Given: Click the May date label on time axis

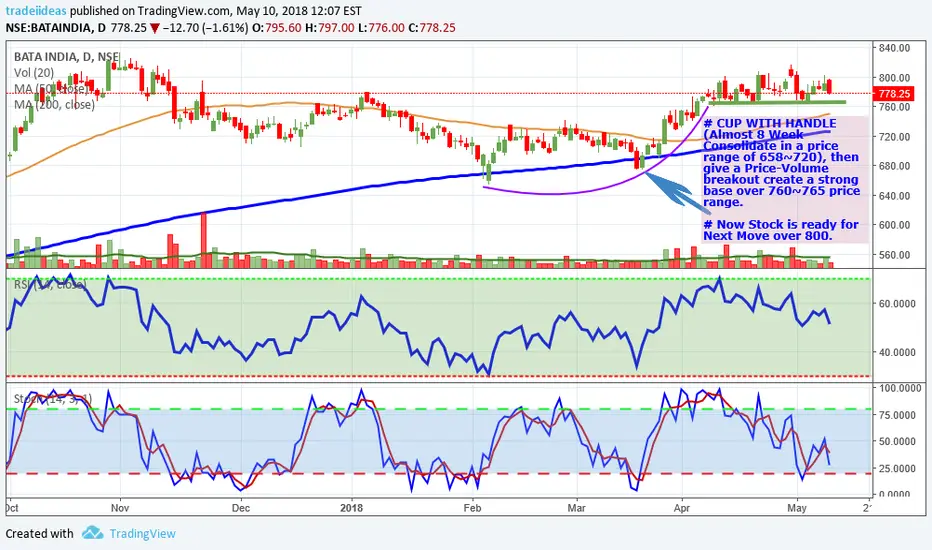Looking at the screenshot, I should [x=796, y=508].
